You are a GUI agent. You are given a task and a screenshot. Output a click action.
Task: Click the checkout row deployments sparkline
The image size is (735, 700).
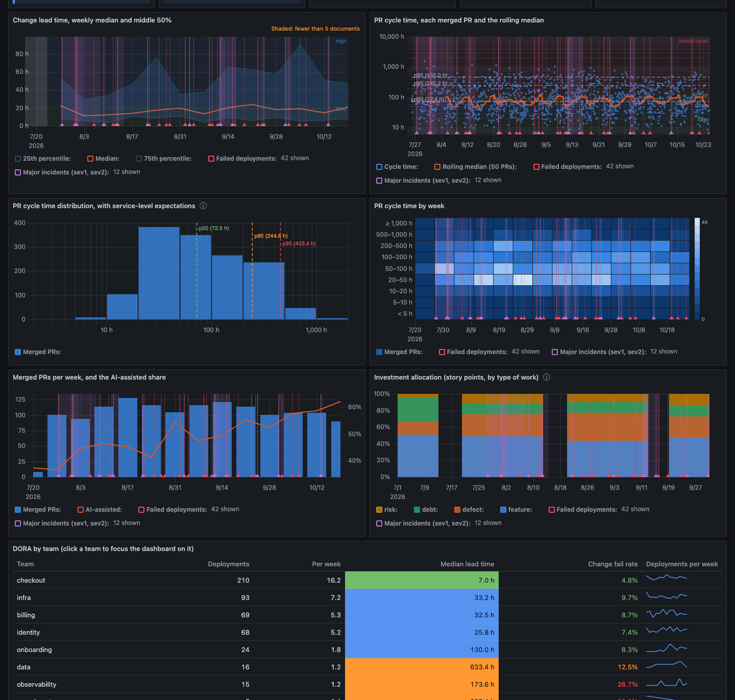(667, 578)
